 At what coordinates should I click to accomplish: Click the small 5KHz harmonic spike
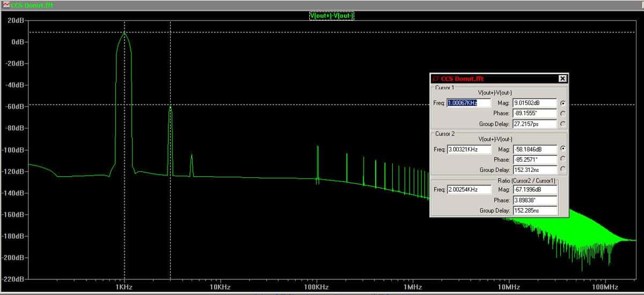click(x=192, y=156)
